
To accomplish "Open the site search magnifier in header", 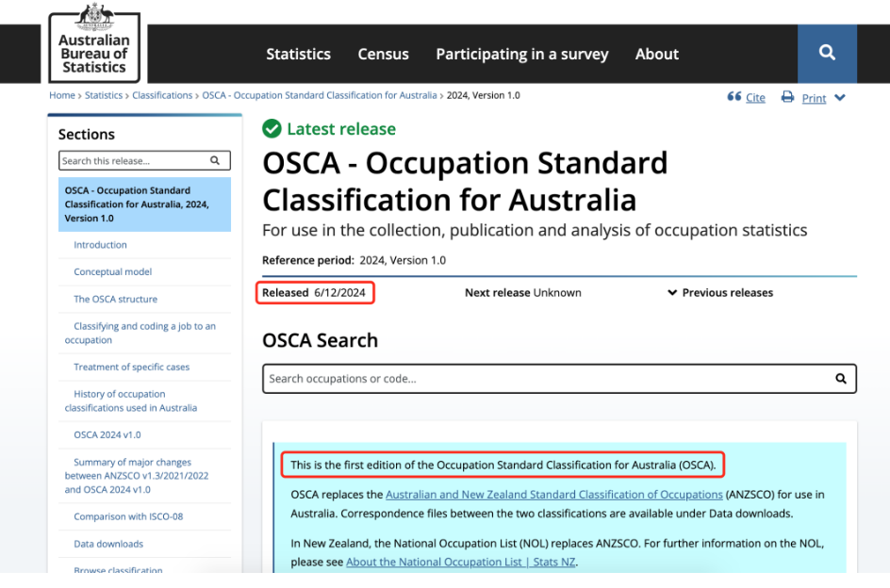I will tap(827, 54).
